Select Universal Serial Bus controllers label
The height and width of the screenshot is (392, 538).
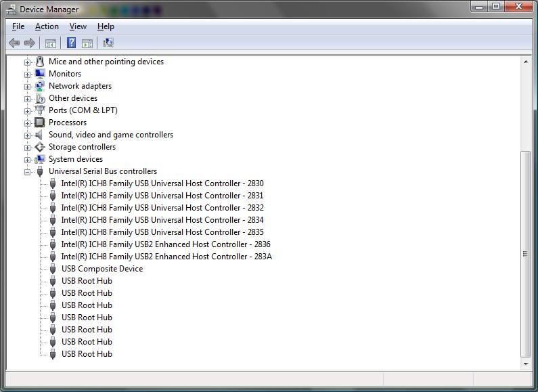[x=103, y=171]
